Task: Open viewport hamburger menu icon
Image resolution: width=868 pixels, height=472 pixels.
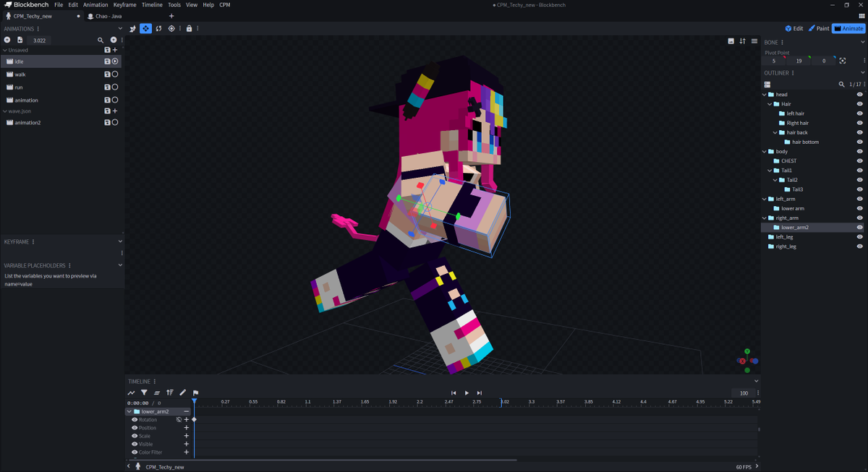Action: tap(754, 41)
